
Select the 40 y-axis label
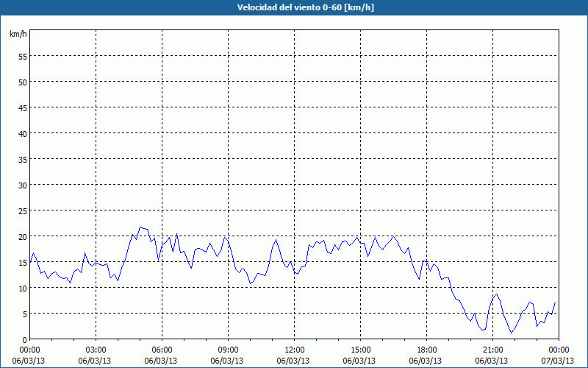coord(23,134)
